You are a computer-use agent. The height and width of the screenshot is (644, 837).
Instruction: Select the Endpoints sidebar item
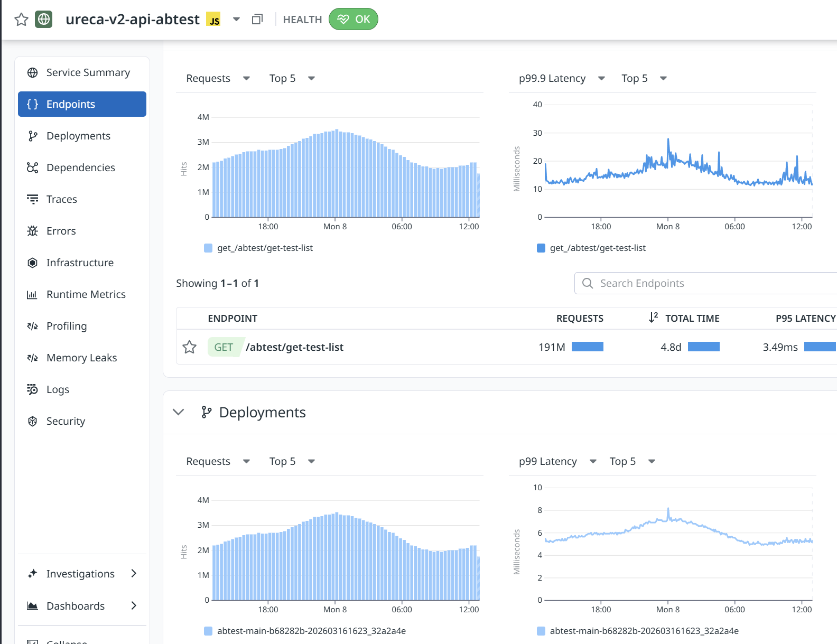(x=82, y=104)
